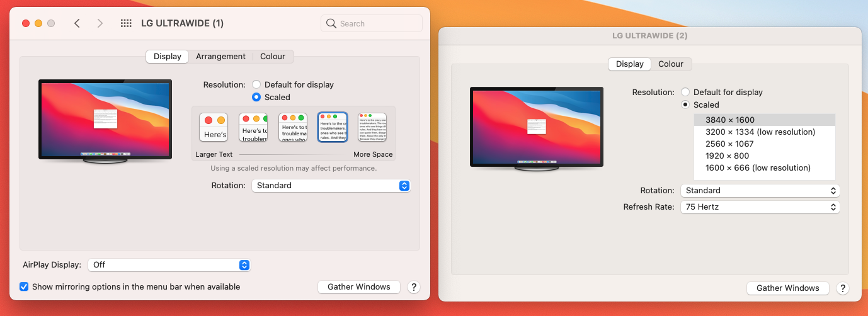Open help in LG ULTRAWIDE (2) window
The image size is (868, 316).
tap(843, 288)
